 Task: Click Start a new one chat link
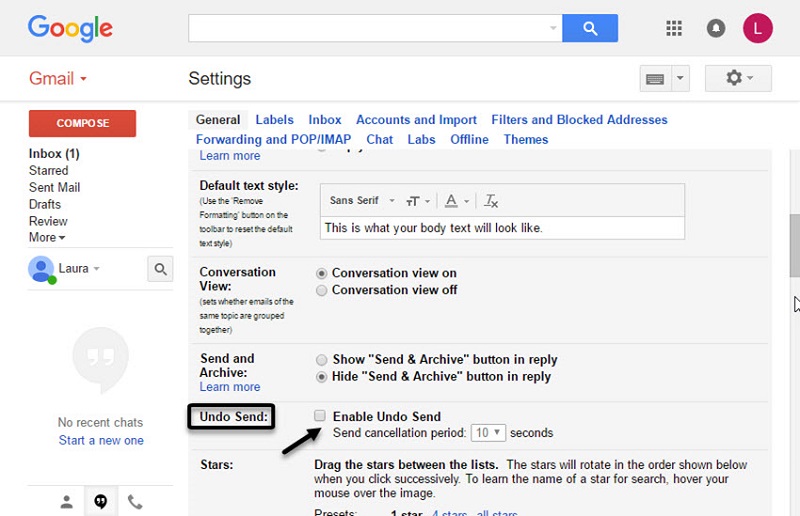(x=101, y=440)
